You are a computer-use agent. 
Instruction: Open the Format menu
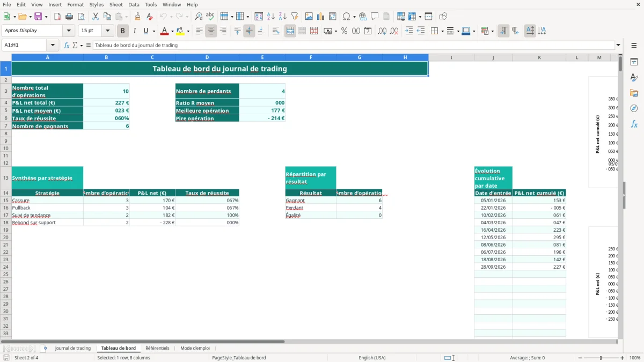coord(75,4)
